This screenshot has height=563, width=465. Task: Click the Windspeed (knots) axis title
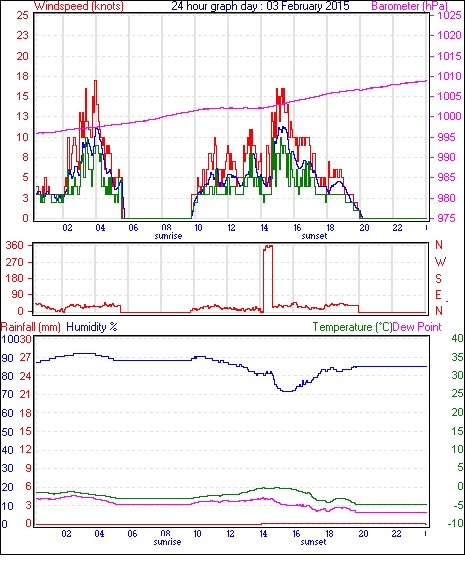click(79, 6)
